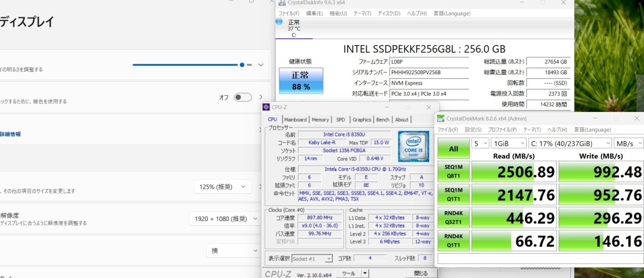Open the test size dropdown showing 1GiB
Viewport: 644px width, 278px height.
509,143
